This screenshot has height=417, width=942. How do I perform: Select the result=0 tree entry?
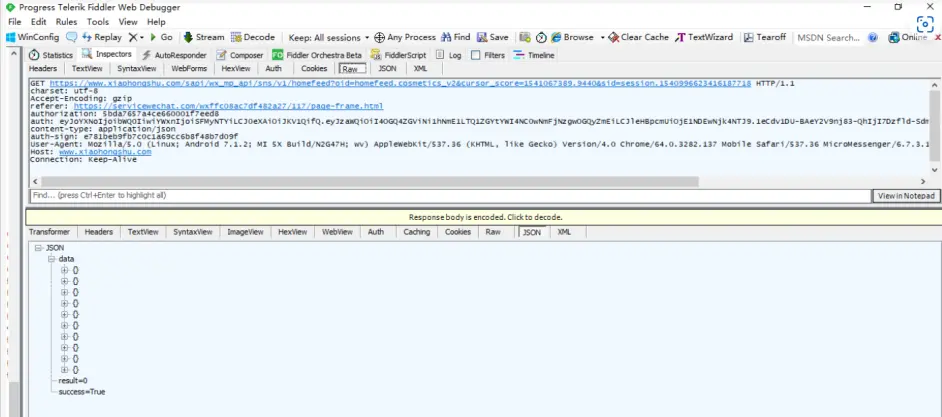(73, 381)
